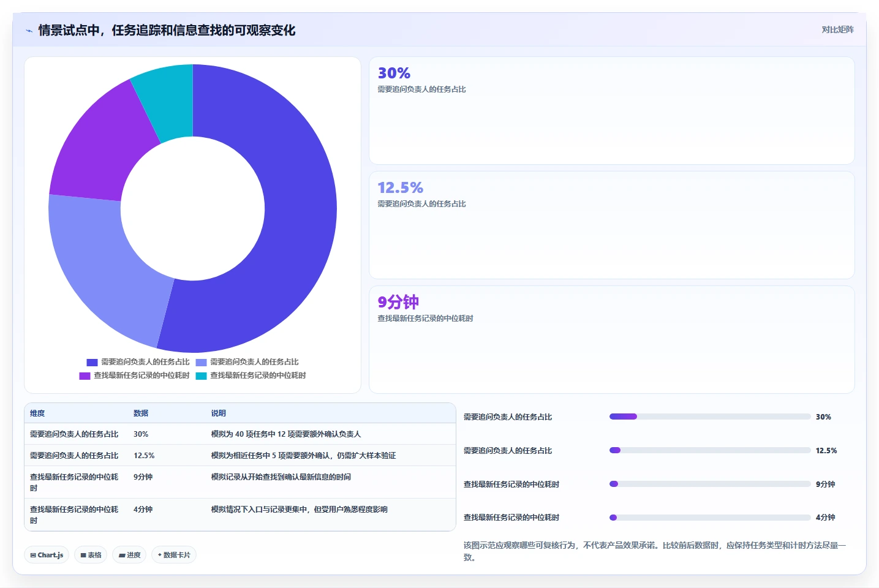Click the large 9分钟 stat card value
Image resolution: width=879 pixels, height=588 pixels.
pyautogui.click(x=398, y=302)
